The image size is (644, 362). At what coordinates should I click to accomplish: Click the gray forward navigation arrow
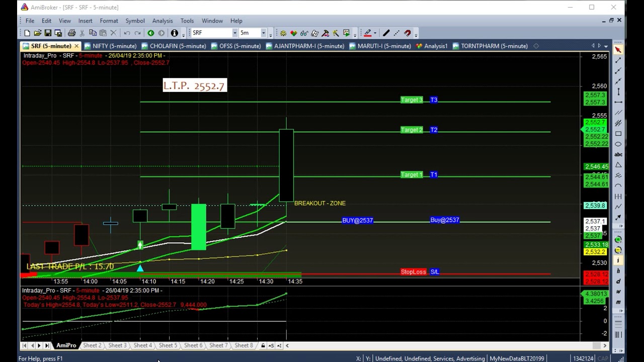161,33
